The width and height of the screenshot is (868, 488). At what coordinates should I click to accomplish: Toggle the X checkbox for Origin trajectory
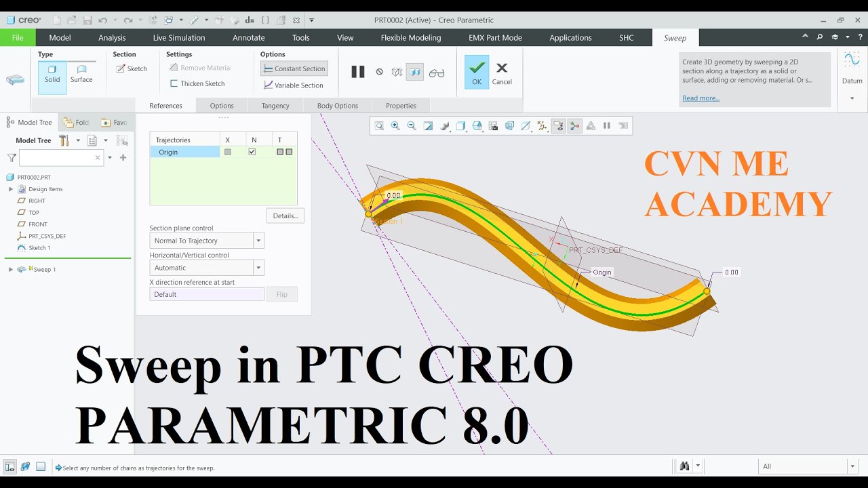pyautogui.click(x=228, y=152)
